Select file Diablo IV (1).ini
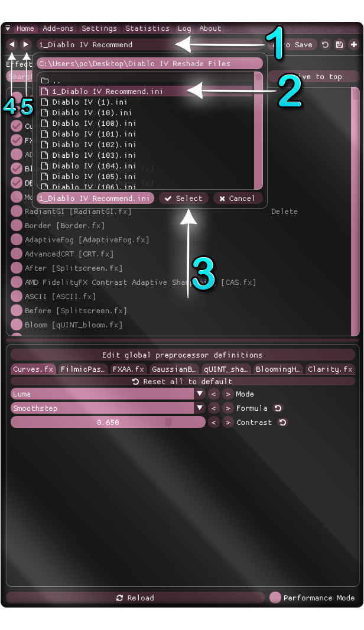 pos(146,102)
